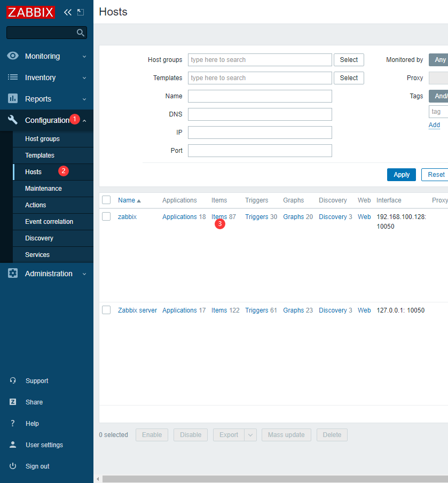
Task: Focus the Name filter field
Action: pos(260,96)
